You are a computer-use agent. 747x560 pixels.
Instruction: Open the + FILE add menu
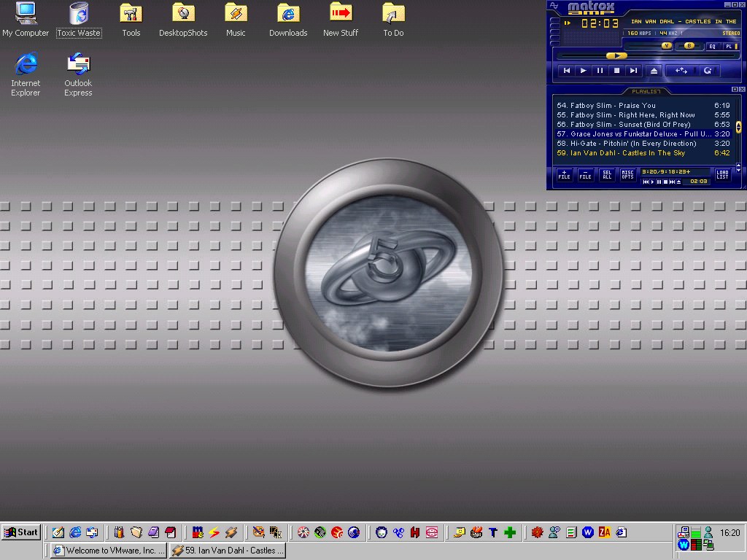click(564, 175)
